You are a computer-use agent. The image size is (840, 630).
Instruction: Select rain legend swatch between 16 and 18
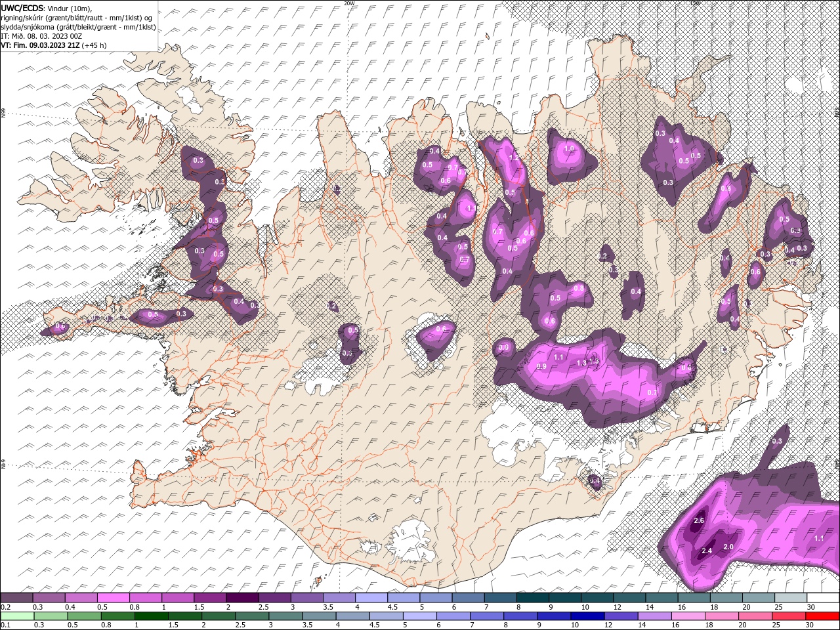point(687,616)
